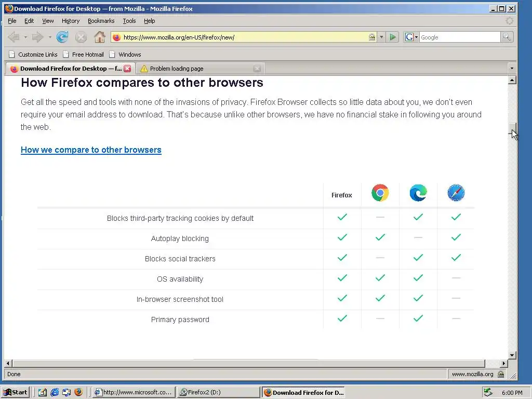Click the vertical scrollbar down arrow

512,355
